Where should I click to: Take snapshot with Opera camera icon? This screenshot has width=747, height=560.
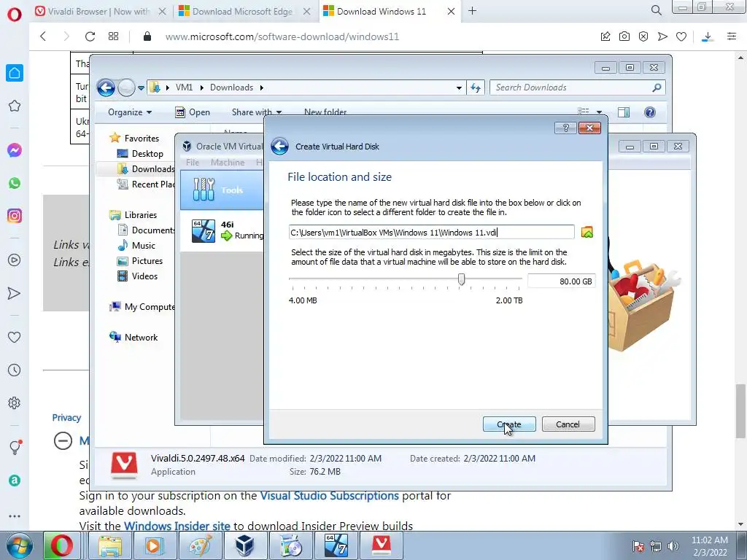[x=624, y=36]
